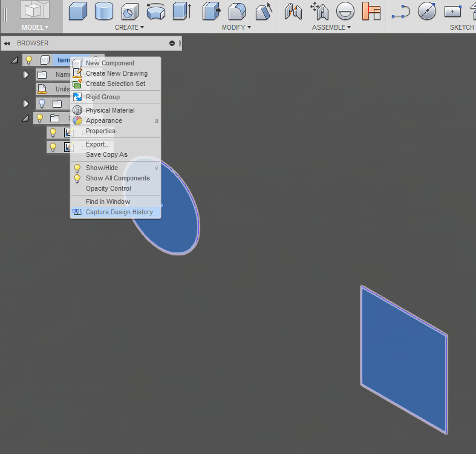Open the MODEL workspace dropdown
This screenshot has width=476, height=454.
point(34,27)
